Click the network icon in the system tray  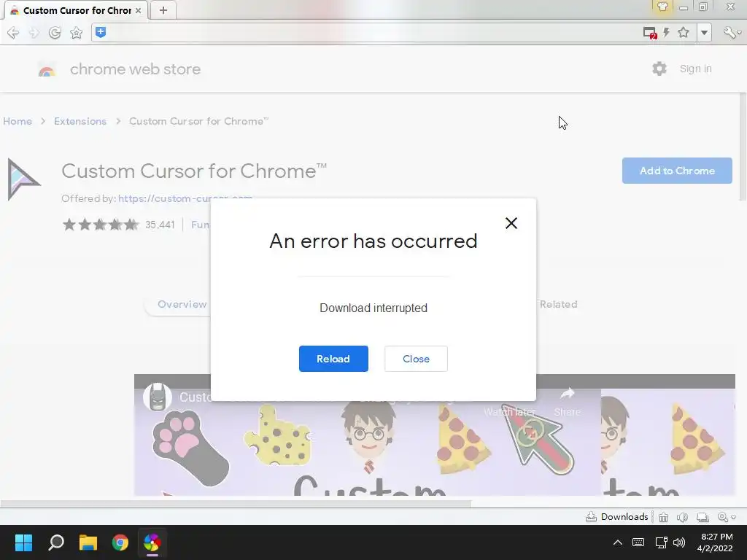click(x=661, y=542)
